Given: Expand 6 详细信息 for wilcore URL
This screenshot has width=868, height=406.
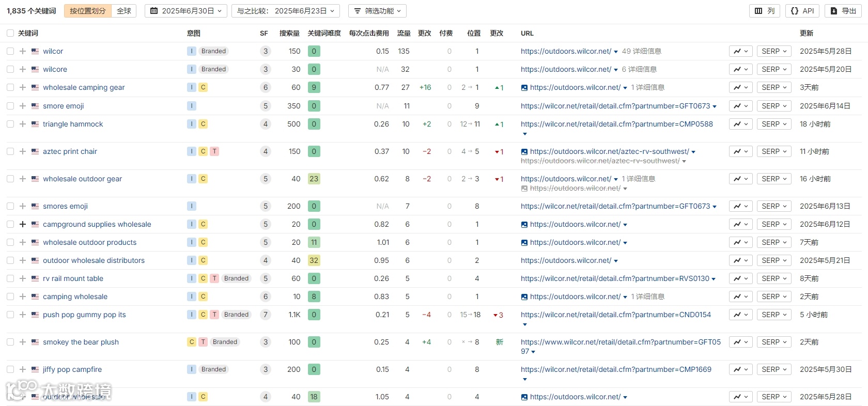Looking at the screenshot, I should click(x=639, y=69).
